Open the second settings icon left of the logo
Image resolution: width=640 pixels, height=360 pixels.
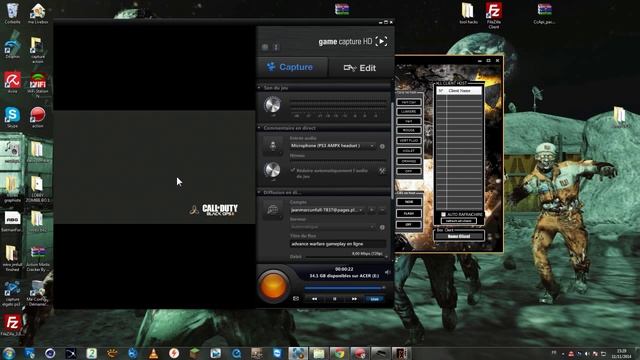[x=276, y=47]
